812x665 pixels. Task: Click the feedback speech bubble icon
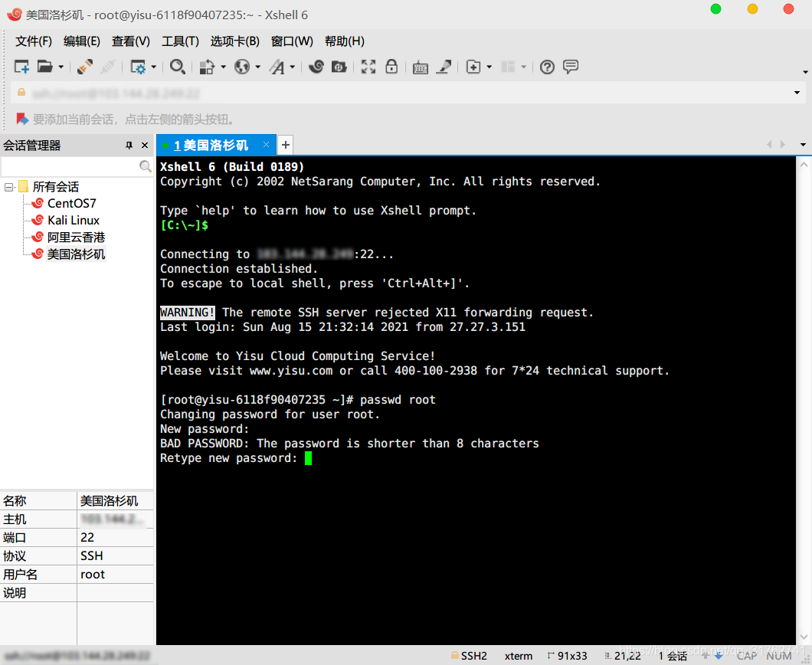(571, 67)
